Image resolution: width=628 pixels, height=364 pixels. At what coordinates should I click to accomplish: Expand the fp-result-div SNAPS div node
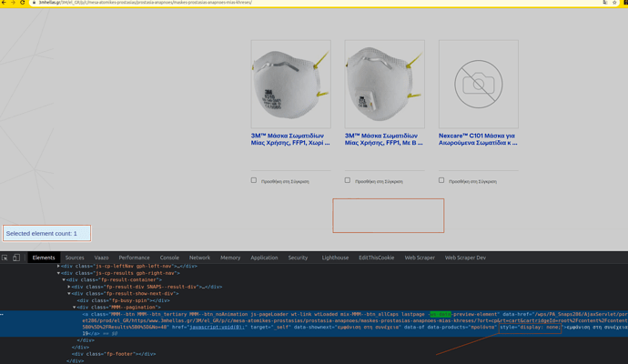click(x=69, y=287)
